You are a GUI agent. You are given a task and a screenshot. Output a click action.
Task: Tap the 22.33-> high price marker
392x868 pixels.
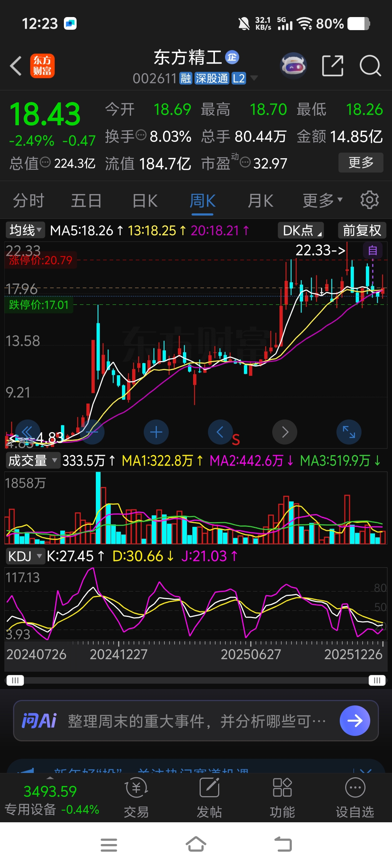(320, 250)
